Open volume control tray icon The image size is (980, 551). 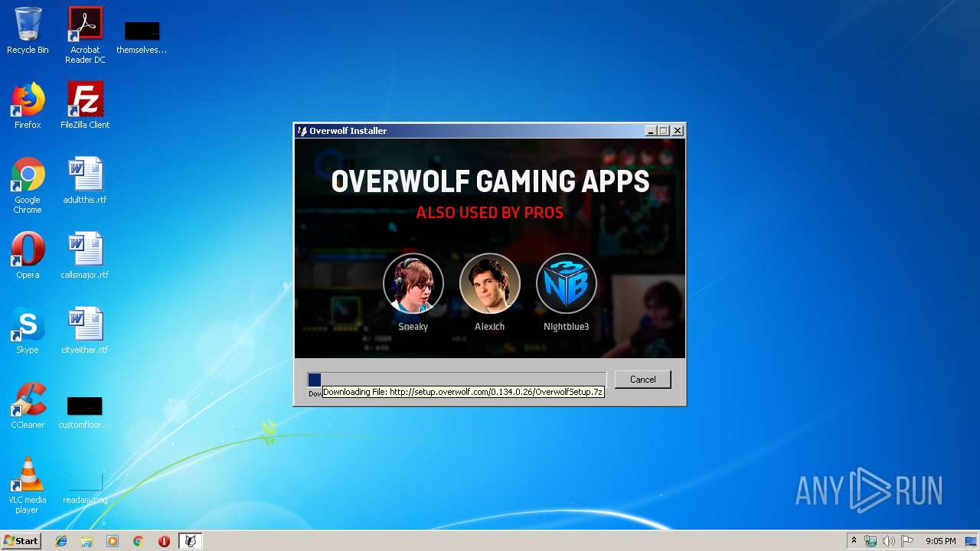coord(889,541)
